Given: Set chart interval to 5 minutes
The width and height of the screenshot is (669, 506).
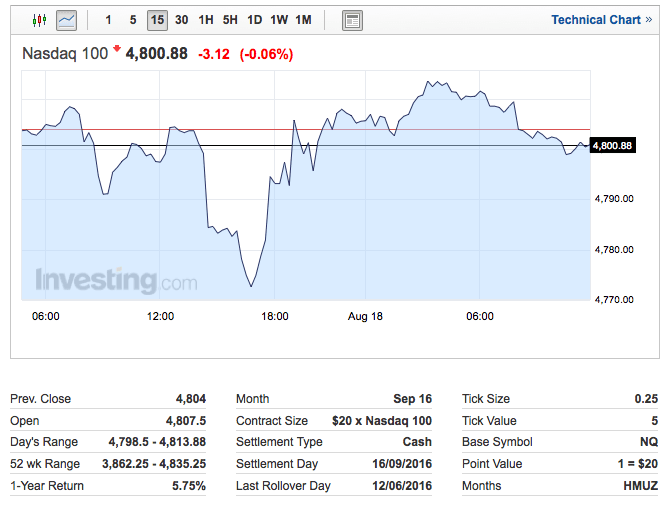Looking at the screenshot, I should tap(133, 20).
